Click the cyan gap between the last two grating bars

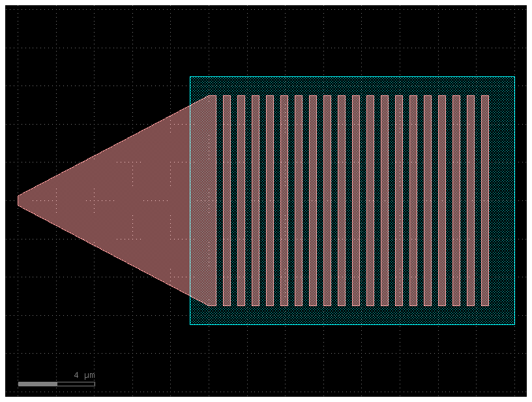coord(478,200)
